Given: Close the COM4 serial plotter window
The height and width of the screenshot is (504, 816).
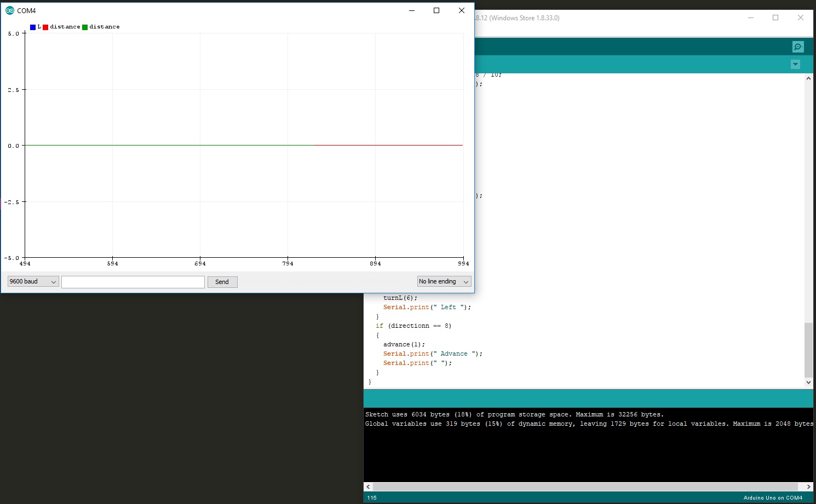Looking at the screenshot, I should tap(462, 10).
